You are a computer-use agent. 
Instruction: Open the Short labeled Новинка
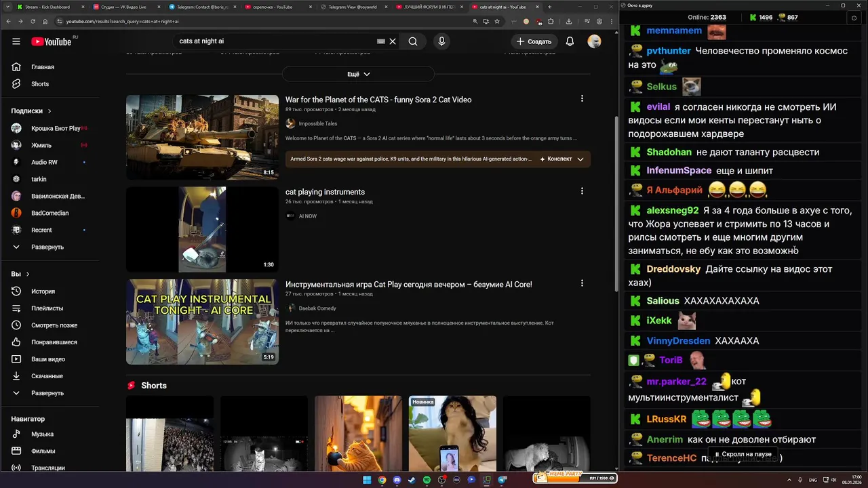[452, 434]
